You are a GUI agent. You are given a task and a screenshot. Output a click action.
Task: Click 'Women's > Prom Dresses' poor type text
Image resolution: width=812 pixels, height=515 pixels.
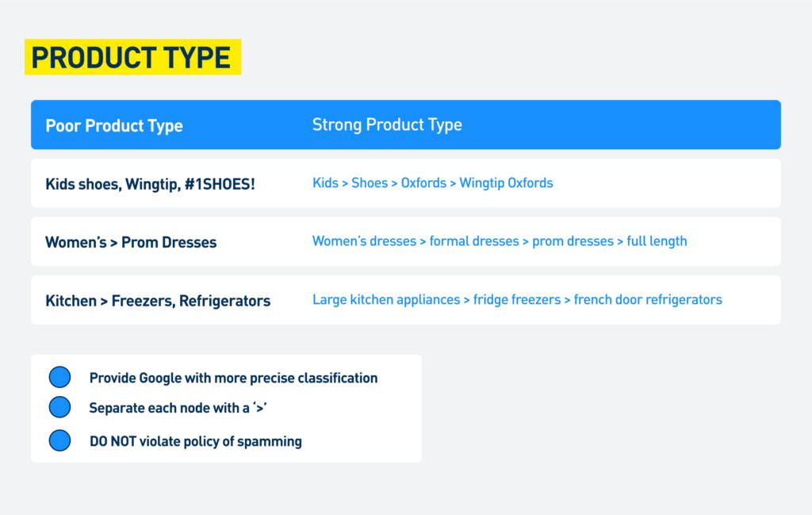[x=131, y=242]
